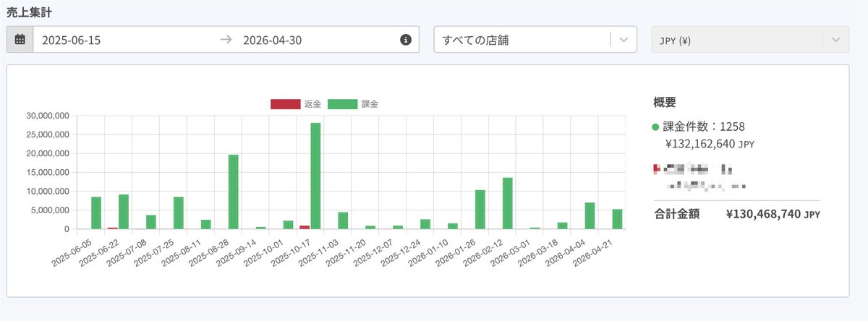
Task: Click the chevron on the currency selector
Action: 835,40
